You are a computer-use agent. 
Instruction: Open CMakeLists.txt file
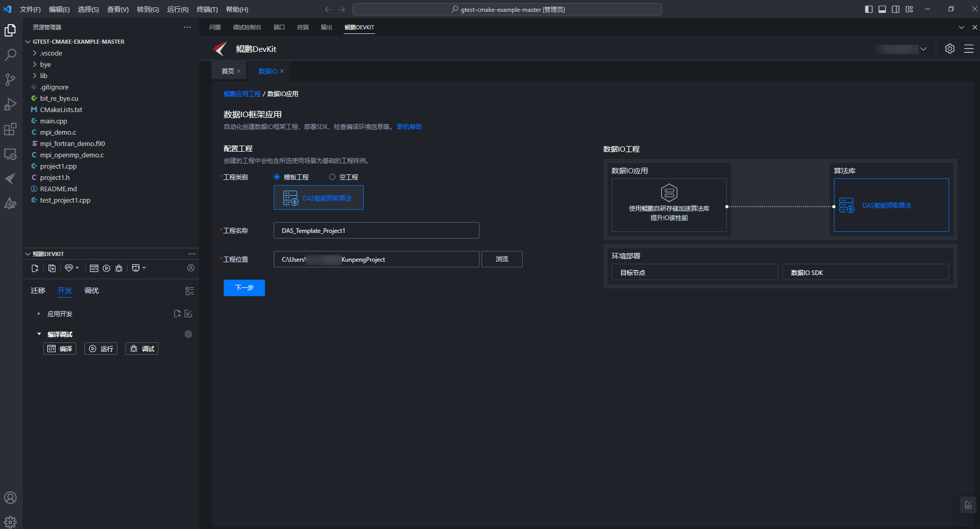click(x=61, y=110)
